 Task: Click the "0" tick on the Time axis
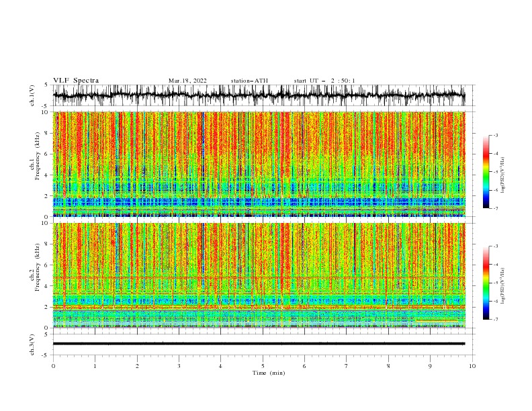[53, 366]
